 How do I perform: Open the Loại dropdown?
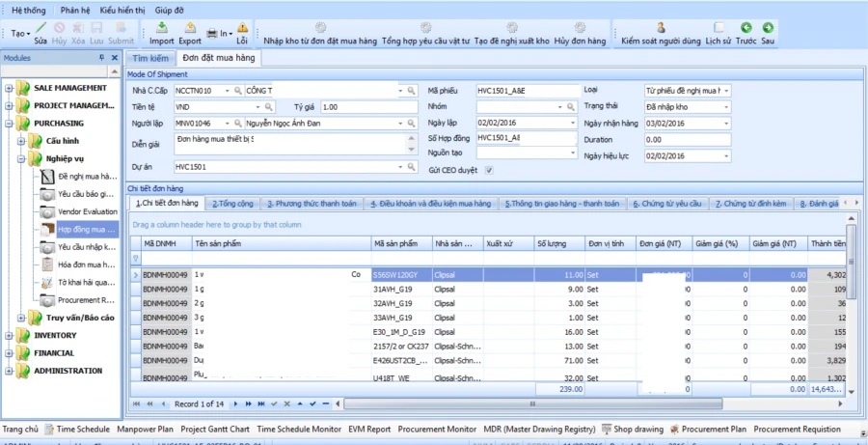725,91
